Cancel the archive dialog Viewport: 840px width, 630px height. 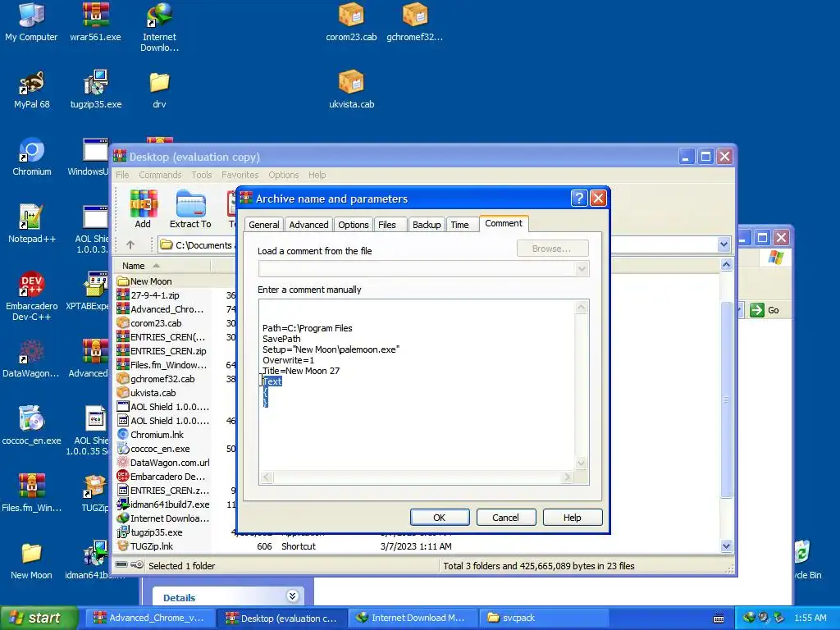pos(505,518)
